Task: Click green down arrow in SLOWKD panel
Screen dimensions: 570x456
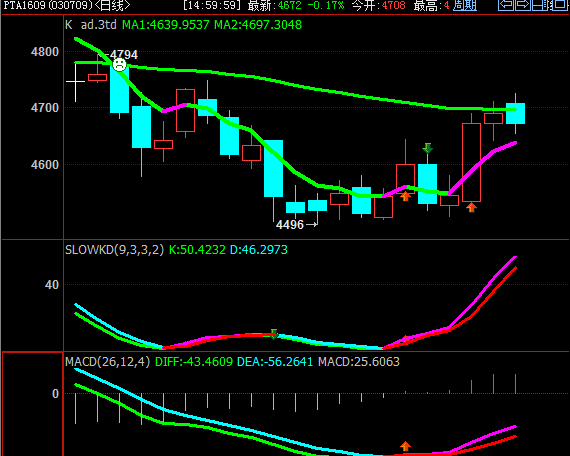Action: pyautogui.click(x=274, y=334)
